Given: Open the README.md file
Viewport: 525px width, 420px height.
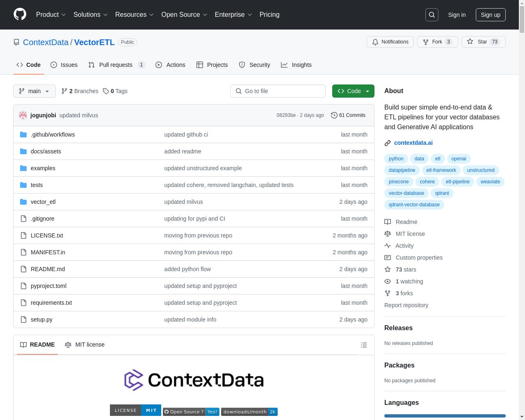Looking at the screenshot, I should 48,269.
